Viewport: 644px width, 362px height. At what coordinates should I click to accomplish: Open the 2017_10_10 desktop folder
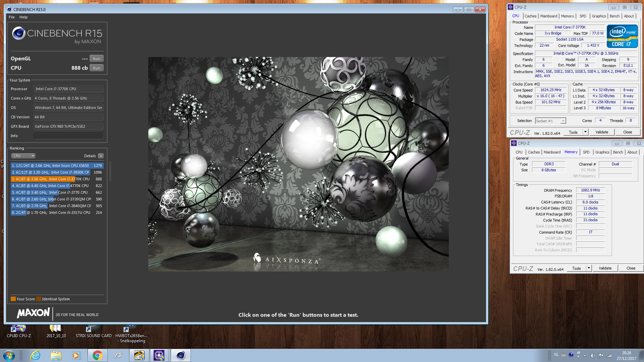[x=56, y=331]
